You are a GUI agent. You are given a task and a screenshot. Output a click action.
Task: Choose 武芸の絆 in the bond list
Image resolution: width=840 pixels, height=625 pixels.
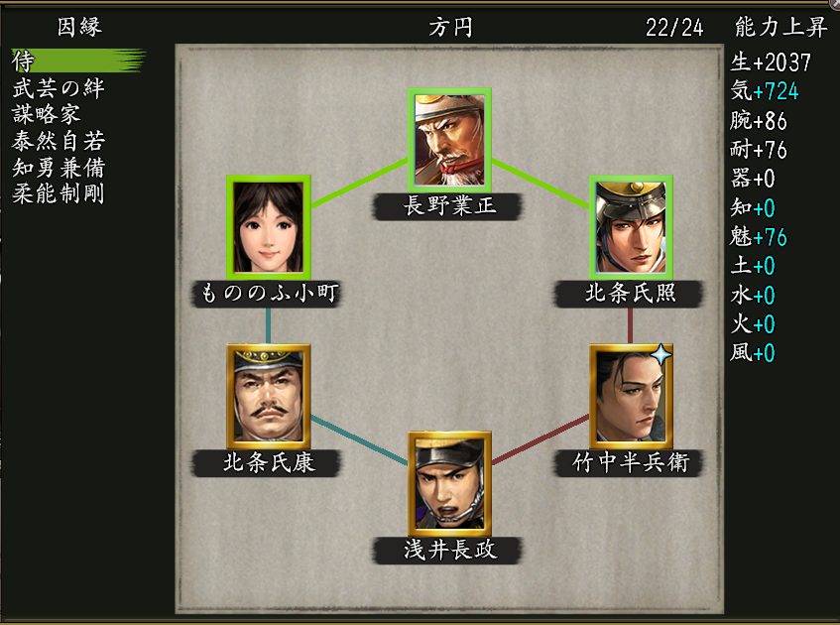(x=59, y=88)
